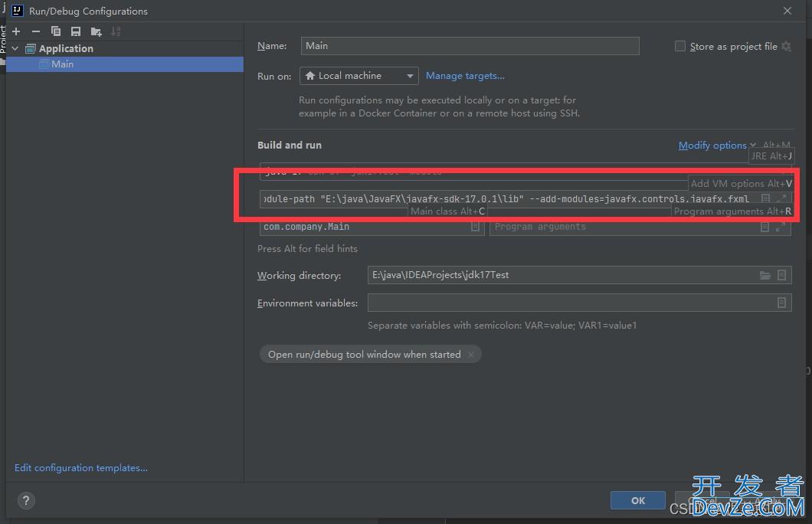Open the environment variables editor icon
This screenshot has height=524, width=812.
coord(781,303)
